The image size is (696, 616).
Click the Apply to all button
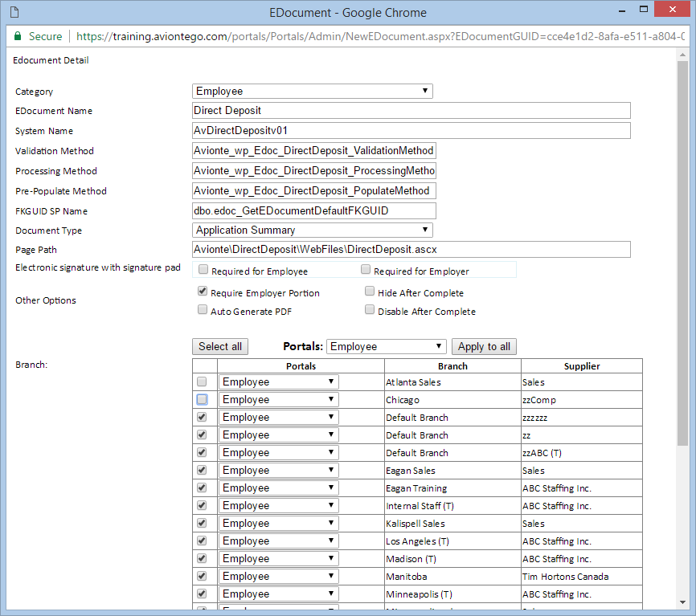[484, 346]
